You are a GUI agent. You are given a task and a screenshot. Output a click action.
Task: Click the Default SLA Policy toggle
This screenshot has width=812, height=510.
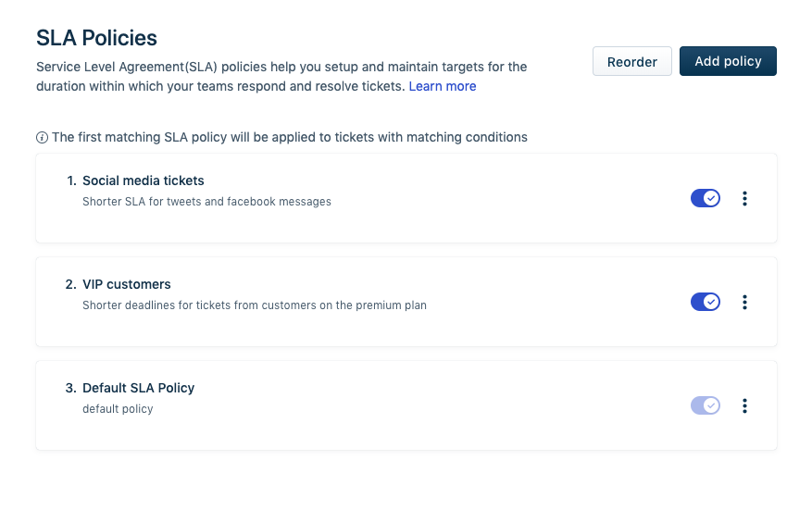pos(706,406)
